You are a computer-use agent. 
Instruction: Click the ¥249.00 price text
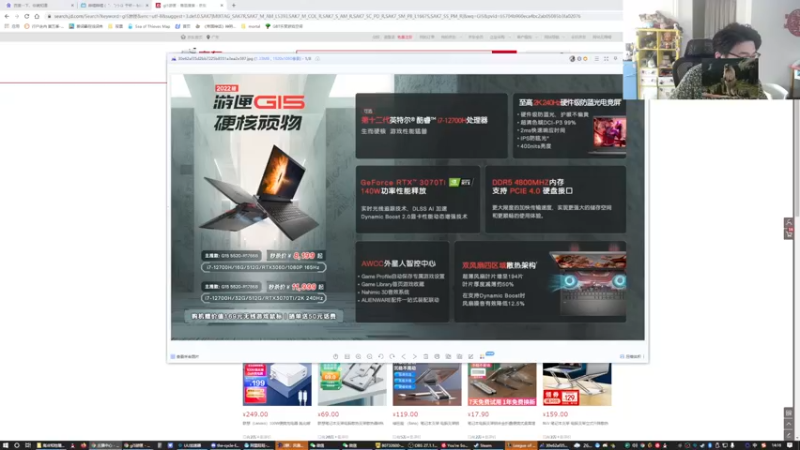(x=255, y=414)
